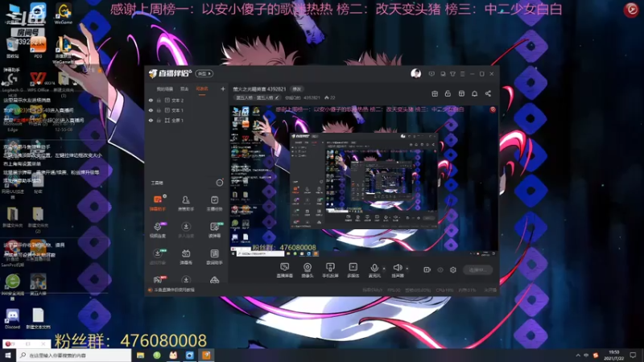Open Discord desktop shortcut

(x=12, y=319)
